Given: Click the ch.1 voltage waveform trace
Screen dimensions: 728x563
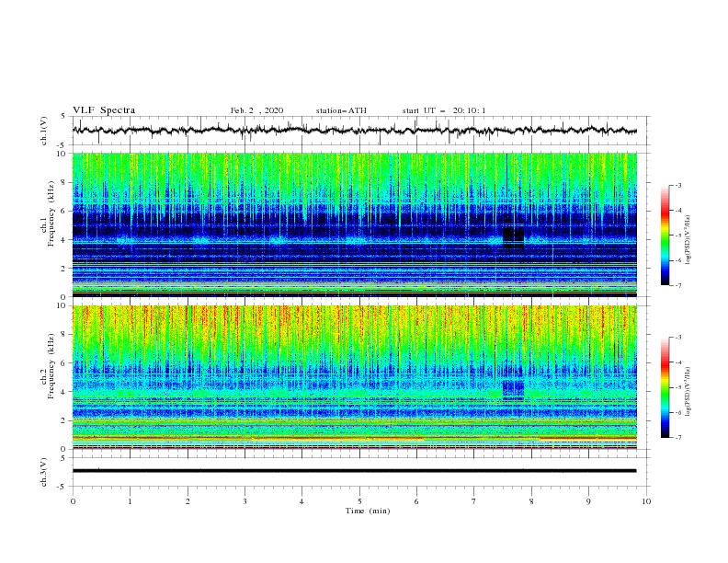Looking at the screenshot, I should [354, 131].
